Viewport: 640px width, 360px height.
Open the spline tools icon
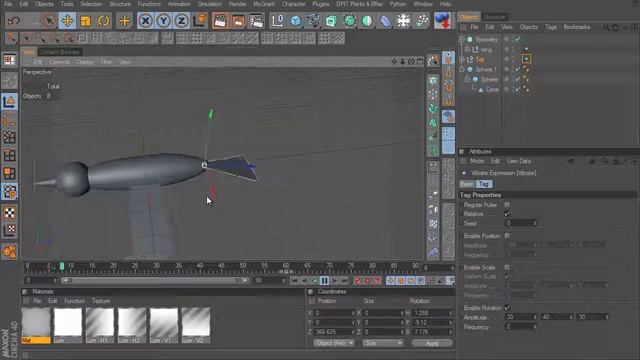point(313,21)
